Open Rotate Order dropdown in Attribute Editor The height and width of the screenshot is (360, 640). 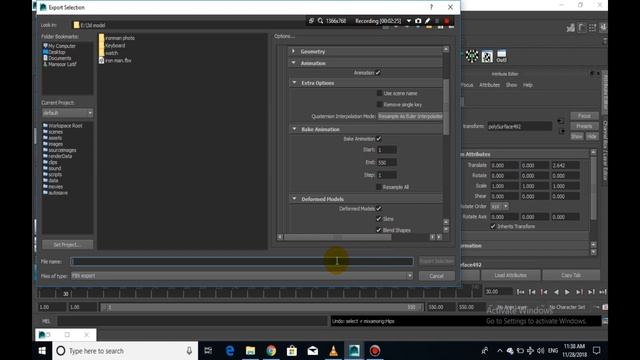click(500, 207)
